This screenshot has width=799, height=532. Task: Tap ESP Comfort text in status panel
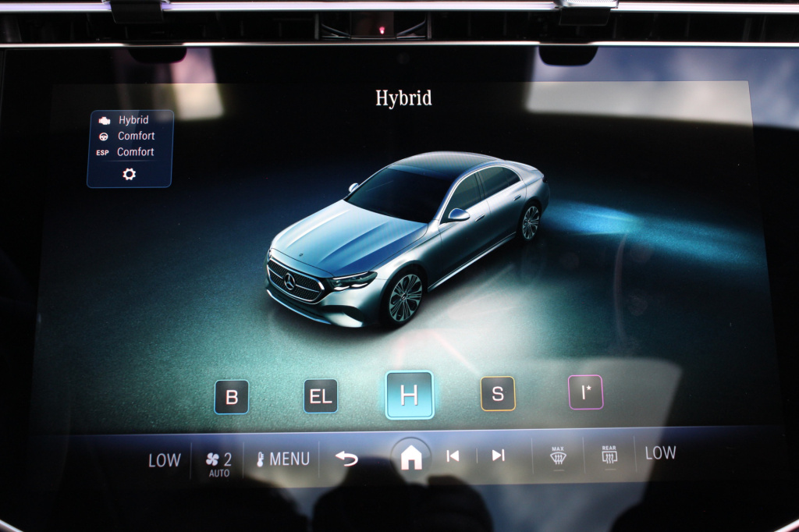pos(136,152)
